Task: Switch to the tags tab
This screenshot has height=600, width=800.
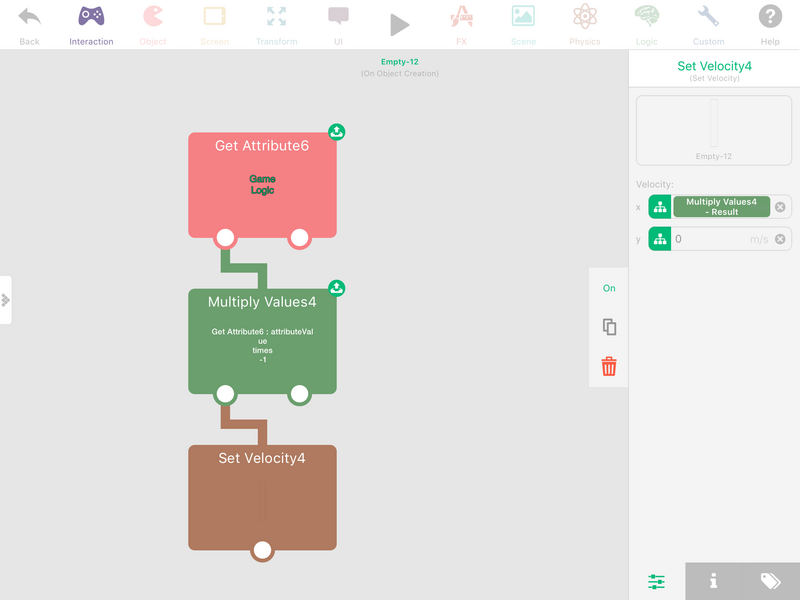Action: pos(771,581)
